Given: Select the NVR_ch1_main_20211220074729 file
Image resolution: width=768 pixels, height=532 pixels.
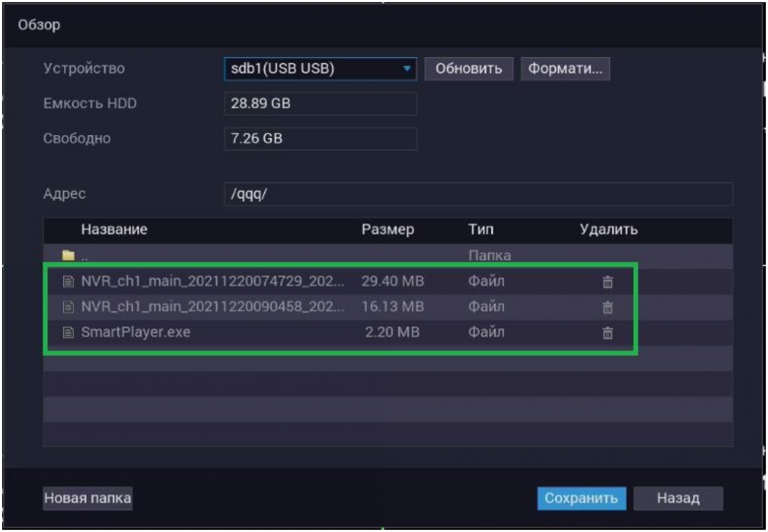Looking at the screenshot, I should 214,282.
